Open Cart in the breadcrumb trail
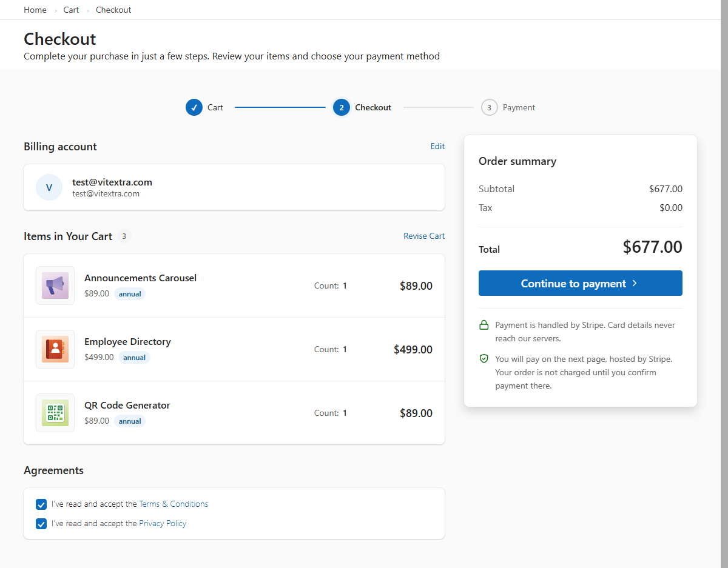The height and width of the screenshot is (568, 728). click(x=71, y=10)
